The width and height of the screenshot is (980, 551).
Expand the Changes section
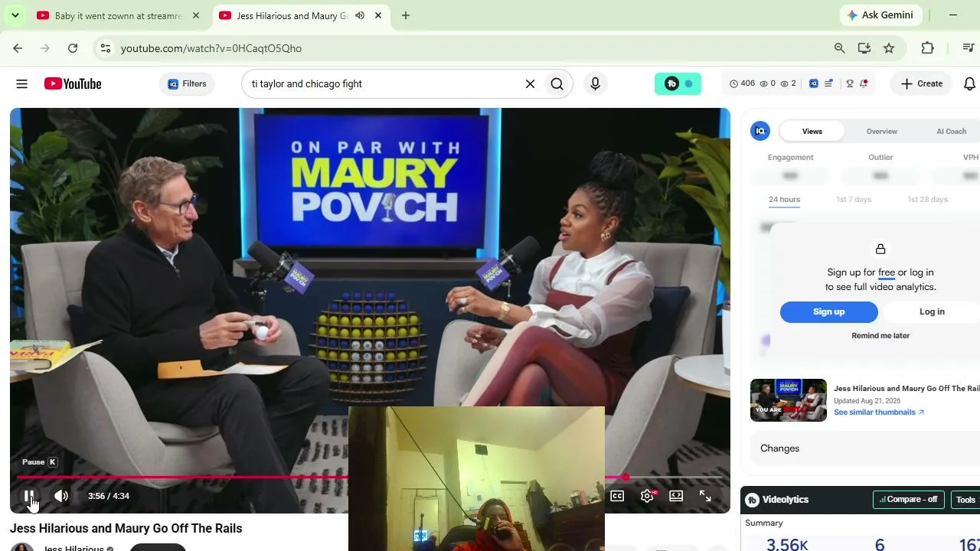pos(865,448)
